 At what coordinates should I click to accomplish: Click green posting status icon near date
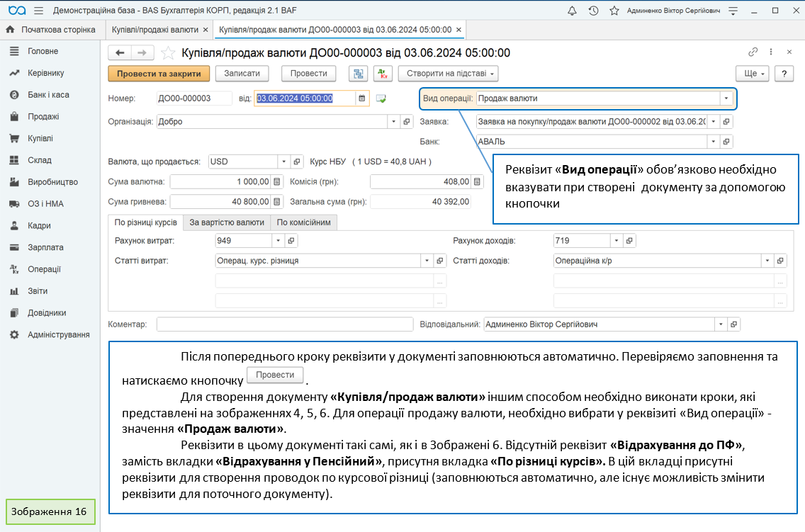pyautogui.click(x=381, y=98)
